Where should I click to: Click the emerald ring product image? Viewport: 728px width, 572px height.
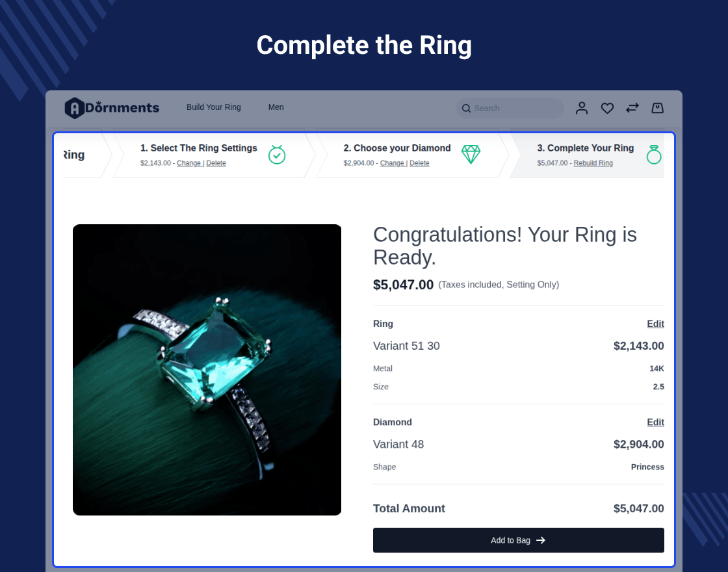(207, 370)
